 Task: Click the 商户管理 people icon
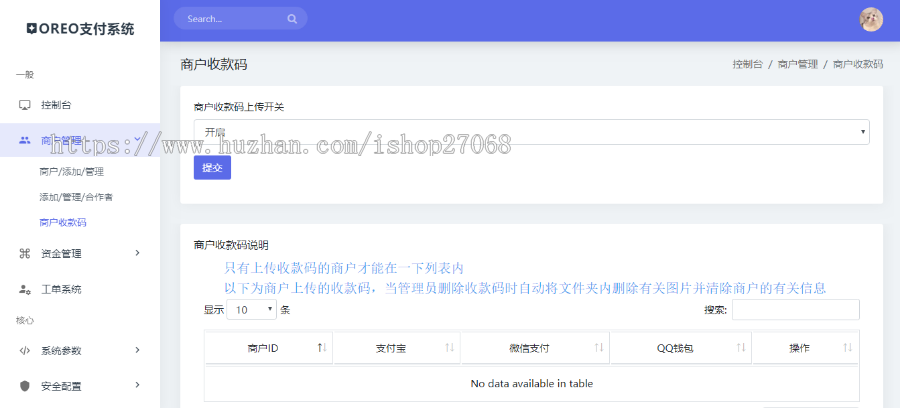pyautogui.click(x=24, y=140)
